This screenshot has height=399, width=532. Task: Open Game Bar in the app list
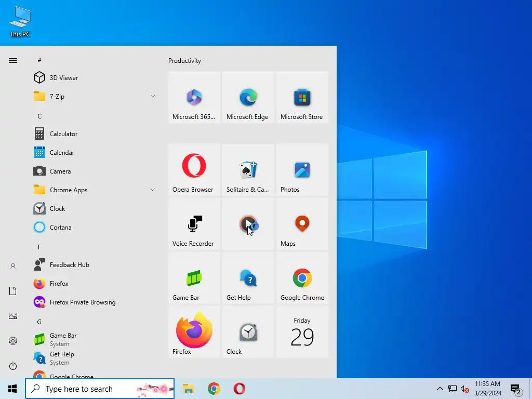point(95,339)
